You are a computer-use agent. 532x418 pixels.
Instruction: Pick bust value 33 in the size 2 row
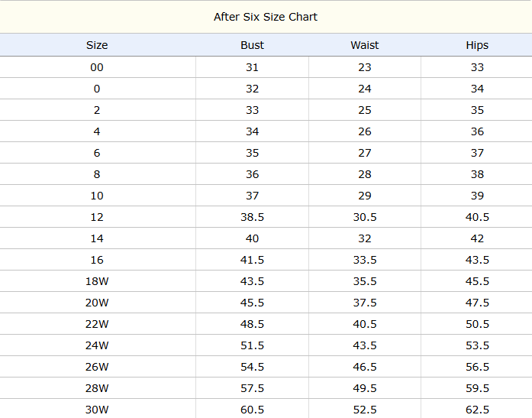[252, 110]
